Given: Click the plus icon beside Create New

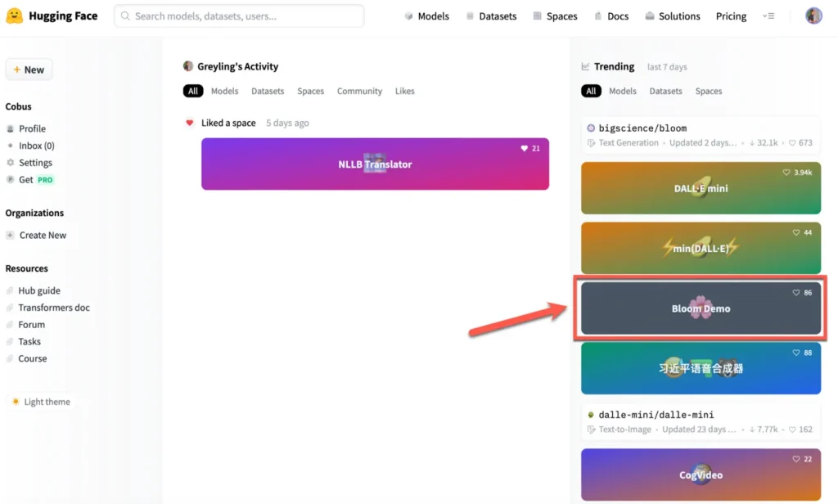Looking at the screenshot, I should point(10,235).
